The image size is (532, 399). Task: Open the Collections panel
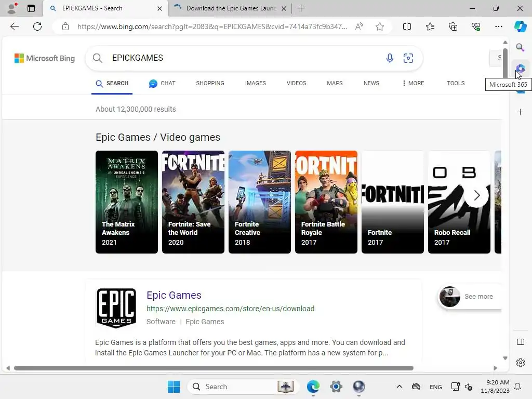[x=453, y=26]
